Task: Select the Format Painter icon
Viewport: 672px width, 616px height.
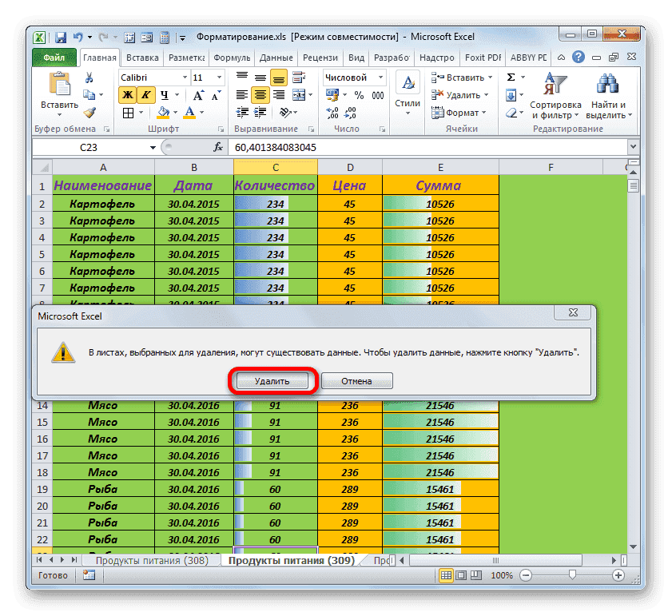Action: 89,112
